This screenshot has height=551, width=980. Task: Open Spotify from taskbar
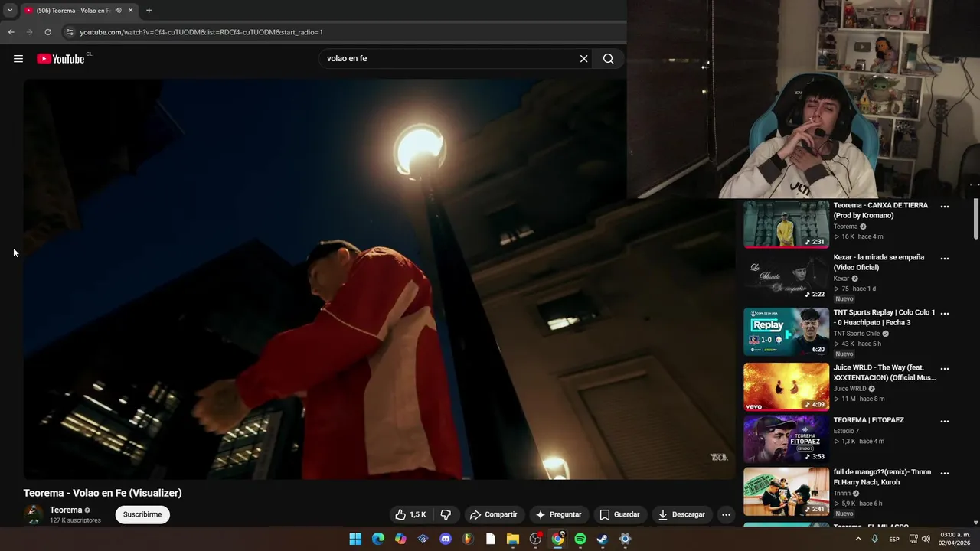pyautogui.click(x=580, y=539)
